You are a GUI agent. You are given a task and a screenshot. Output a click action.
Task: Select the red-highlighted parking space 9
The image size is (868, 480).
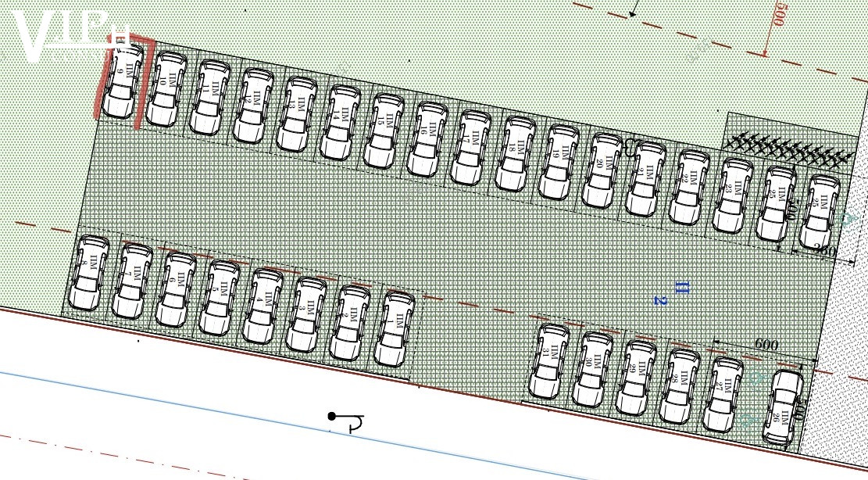point(123,80)
